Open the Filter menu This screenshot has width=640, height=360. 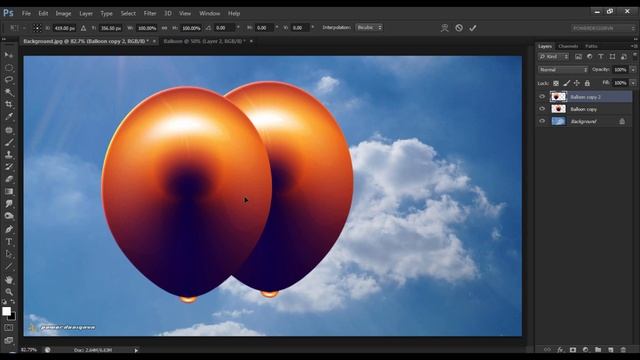pyautogui.click(x=150, y=13)
